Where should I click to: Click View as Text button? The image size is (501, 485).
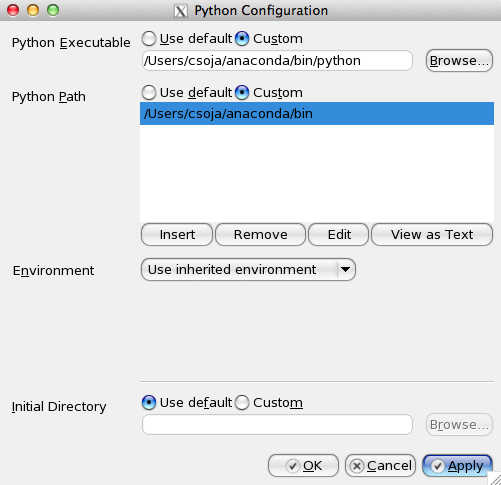(x=432, y=235)
